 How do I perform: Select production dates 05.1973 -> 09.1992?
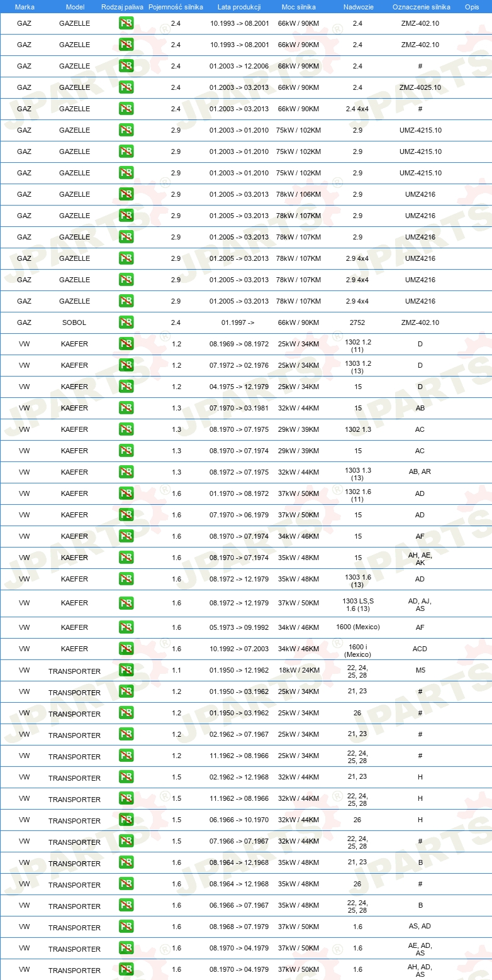[239, 627]
